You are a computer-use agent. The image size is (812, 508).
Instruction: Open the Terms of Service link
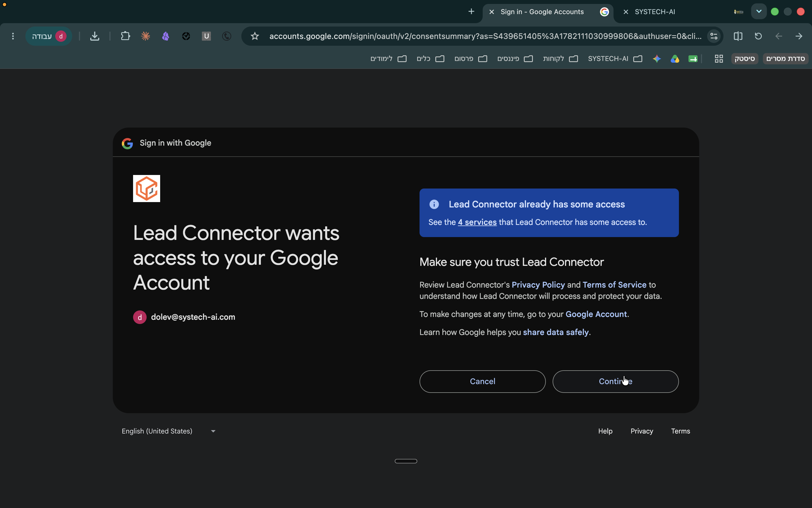(614, 285)
